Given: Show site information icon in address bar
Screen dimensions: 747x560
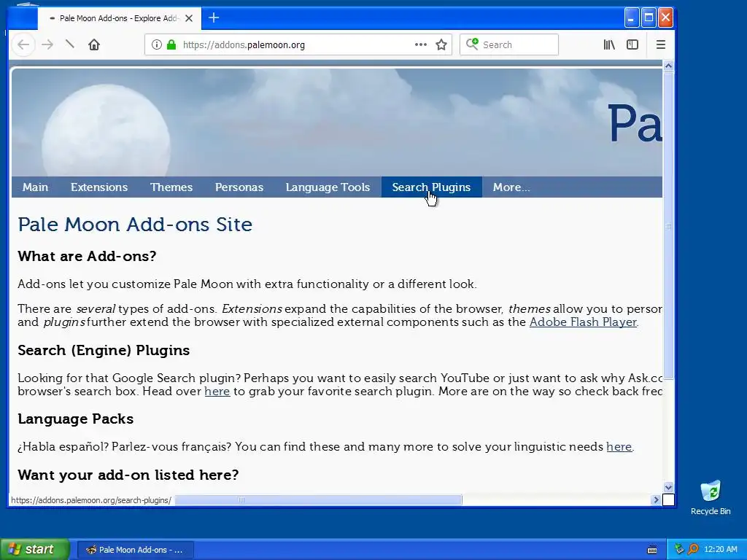Looking at the screenshot, I should 156,44.
